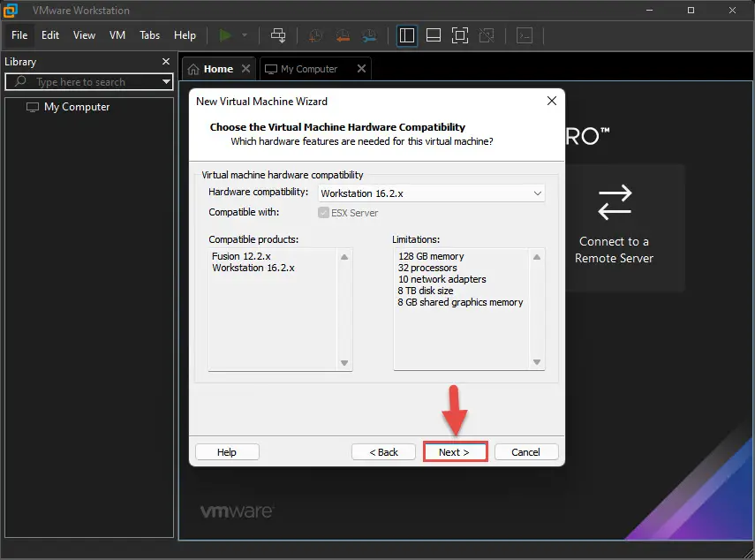
Task: Open the Help menu in menu bar
Action: click(x=185, y=35)
